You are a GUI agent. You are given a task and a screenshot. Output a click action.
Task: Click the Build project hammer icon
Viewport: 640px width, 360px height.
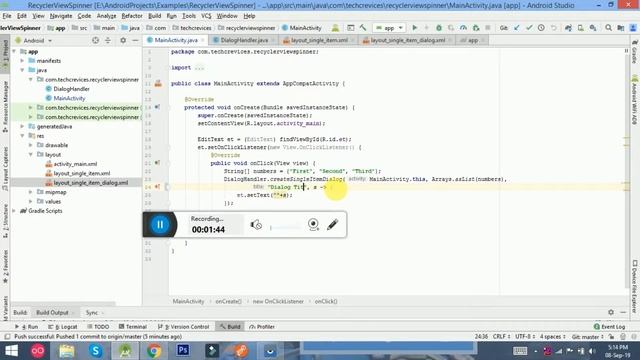363,28
